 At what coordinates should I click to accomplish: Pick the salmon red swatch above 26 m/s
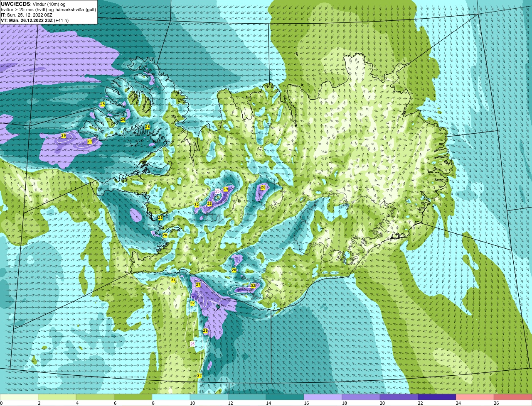513,397
